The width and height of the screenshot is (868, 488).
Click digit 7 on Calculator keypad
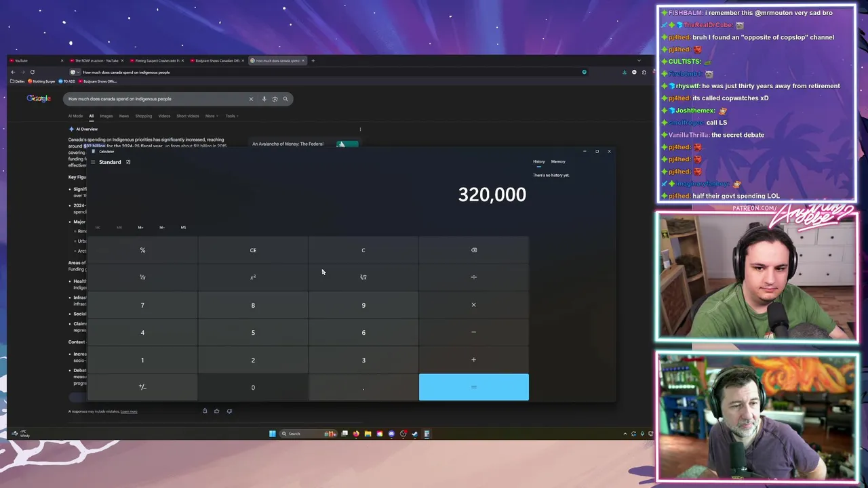142,305
